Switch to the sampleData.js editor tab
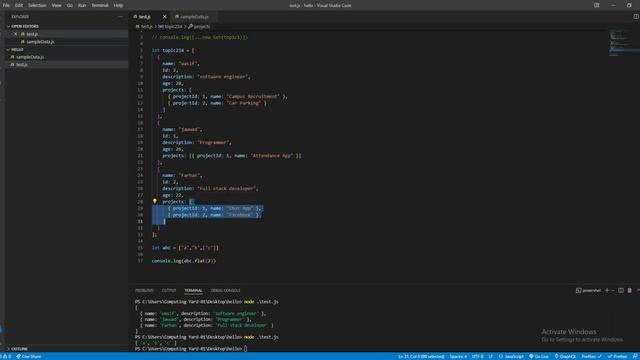The width and height of the screenshot is (640, 360). tap(194, 17)
